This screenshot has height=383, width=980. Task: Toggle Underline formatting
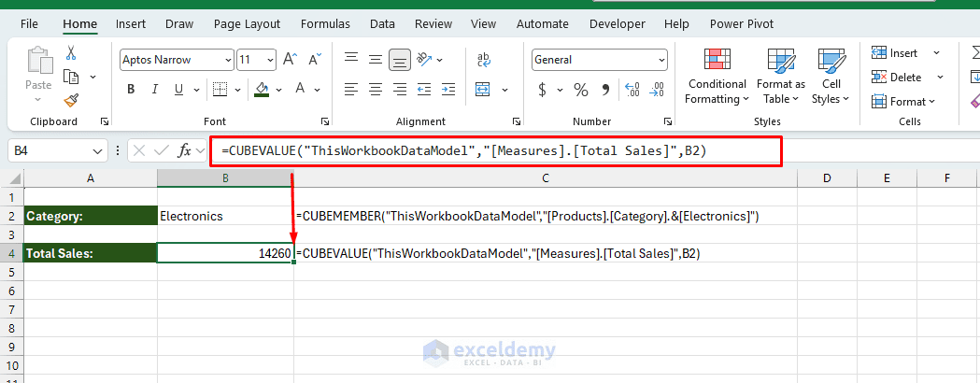click(178, 90)
